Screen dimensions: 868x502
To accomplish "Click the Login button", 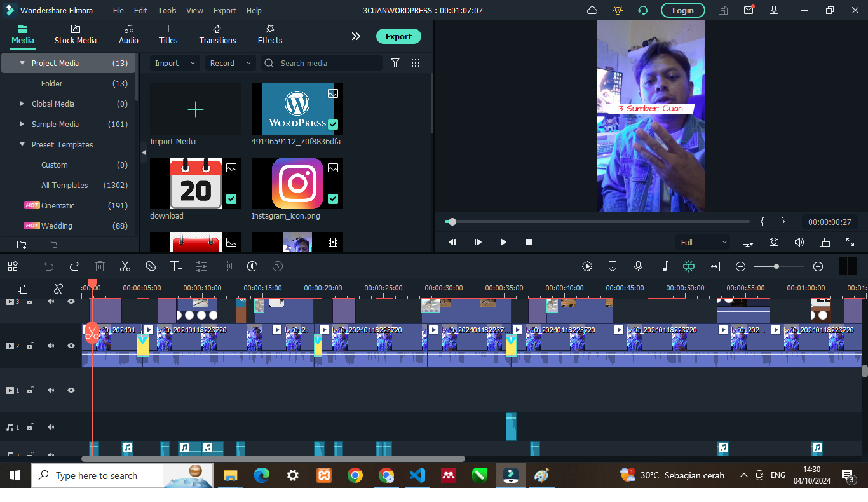I will click(x=682, y=10).
